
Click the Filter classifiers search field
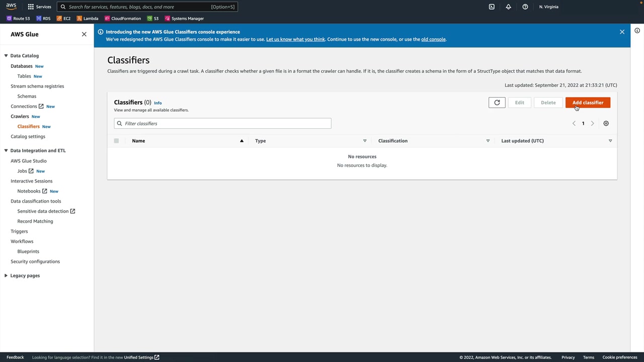[x=222, y=123]
